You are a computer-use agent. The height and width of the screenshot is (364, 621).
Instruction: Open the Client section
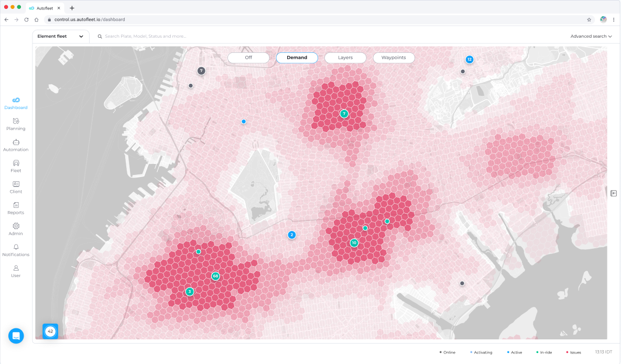[x=16, y=187]
